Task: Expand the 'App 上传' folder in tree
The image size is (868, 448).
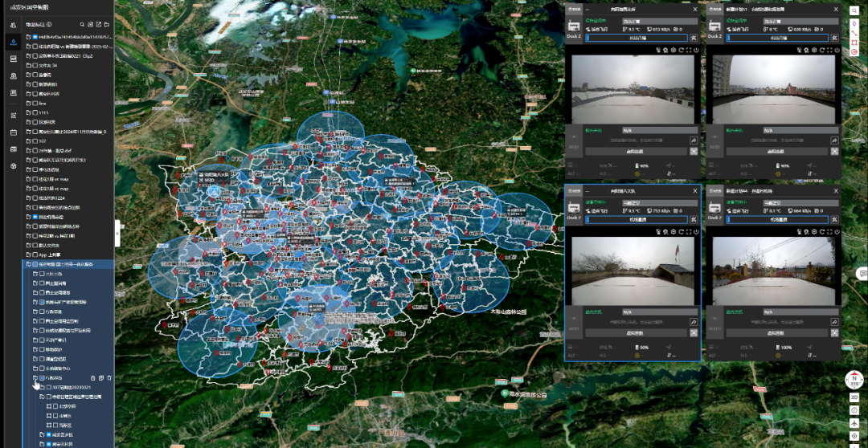Action: 27,254
